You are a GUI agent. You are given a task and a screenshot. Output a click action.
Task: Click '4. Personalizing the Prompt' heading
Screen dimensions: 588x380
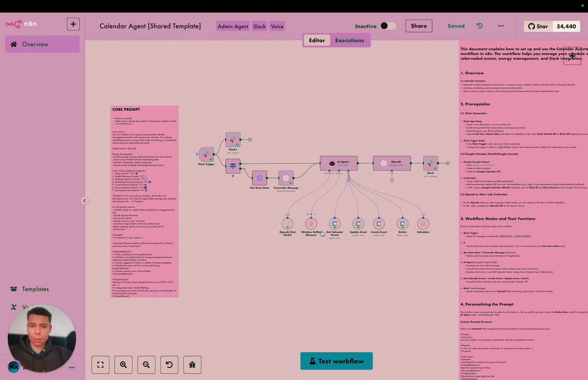point(486,304)
